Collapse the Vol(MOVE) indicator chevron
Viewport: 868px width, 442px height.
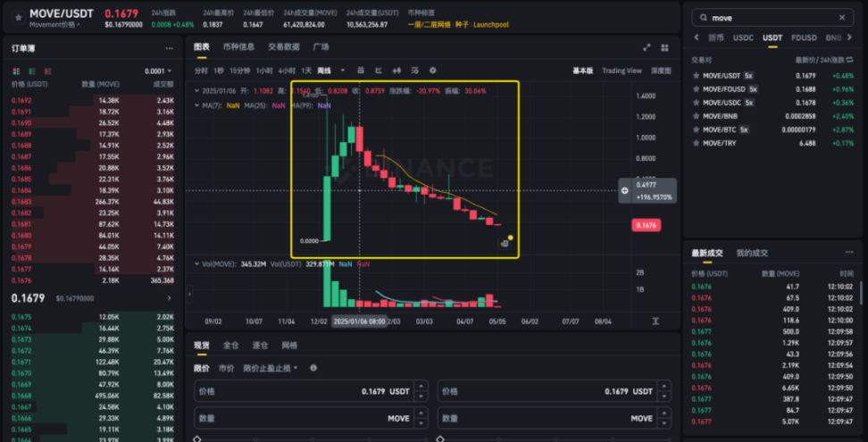click(x=197, y=264)
